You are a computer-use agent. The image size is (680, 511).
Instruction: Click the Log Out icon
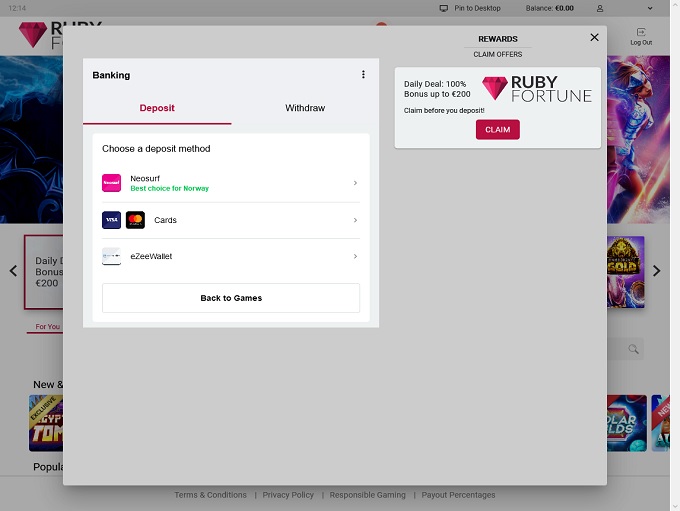pyautogui.click(x=641, y=33)
